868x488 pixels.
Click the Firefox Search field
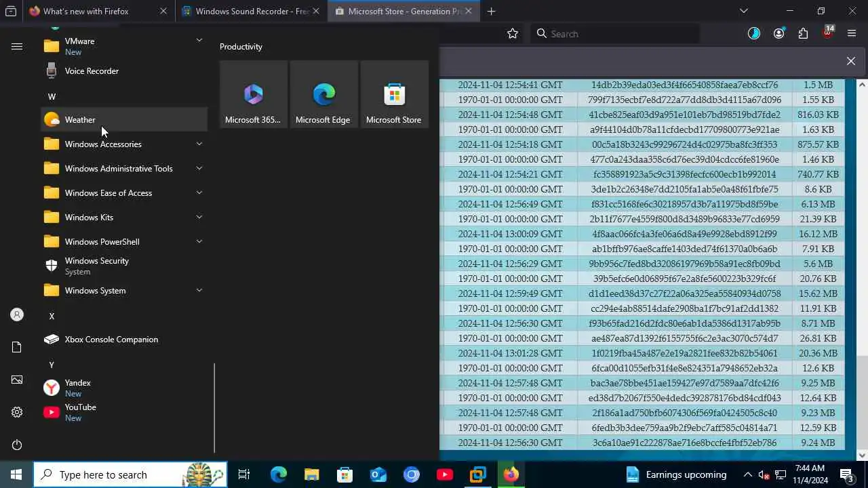(616, 34)
